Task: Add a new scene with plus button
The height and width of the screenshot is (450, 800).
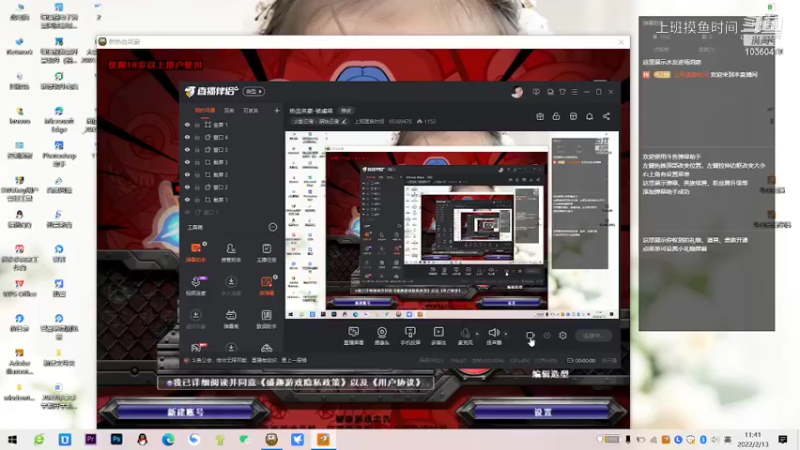Action: tap(277, 110)
